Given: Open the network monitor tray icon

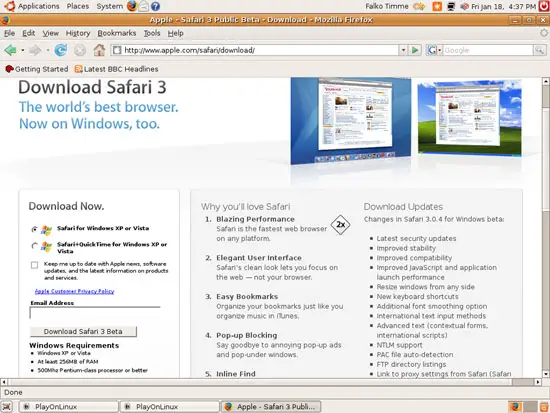Looking at the screenshot, I should (x=451, y=6).
